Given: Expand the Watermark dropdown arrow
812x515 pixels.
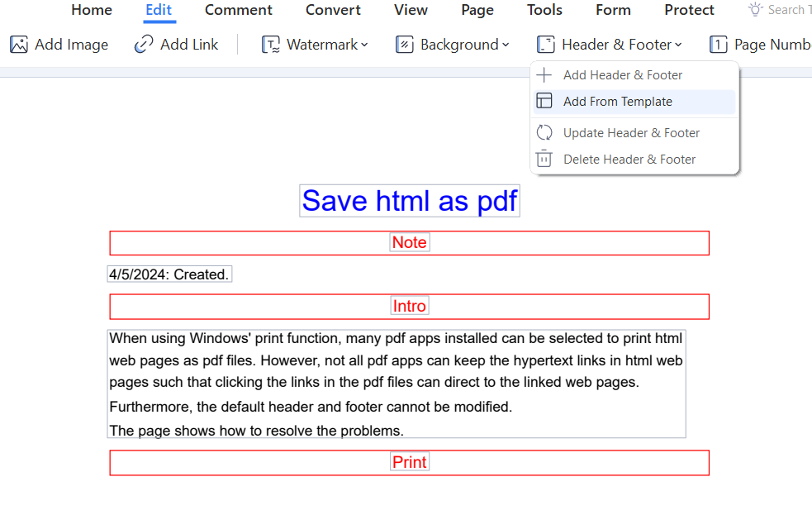Looking at the screenshot, I should (364, 45).
